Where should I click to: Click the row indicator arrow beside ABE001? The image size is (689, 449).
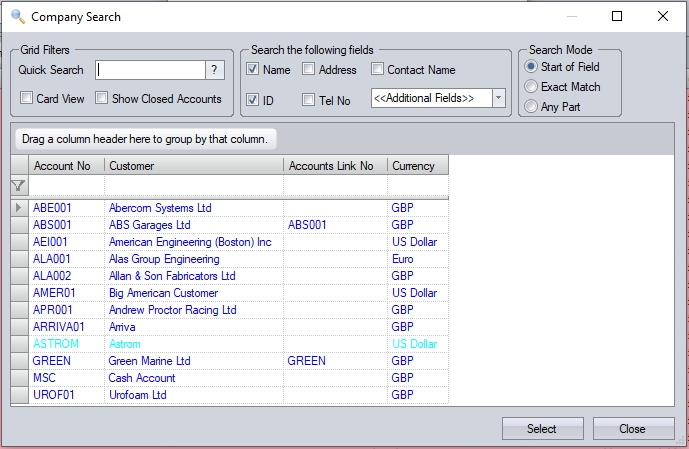coord(19,208)
